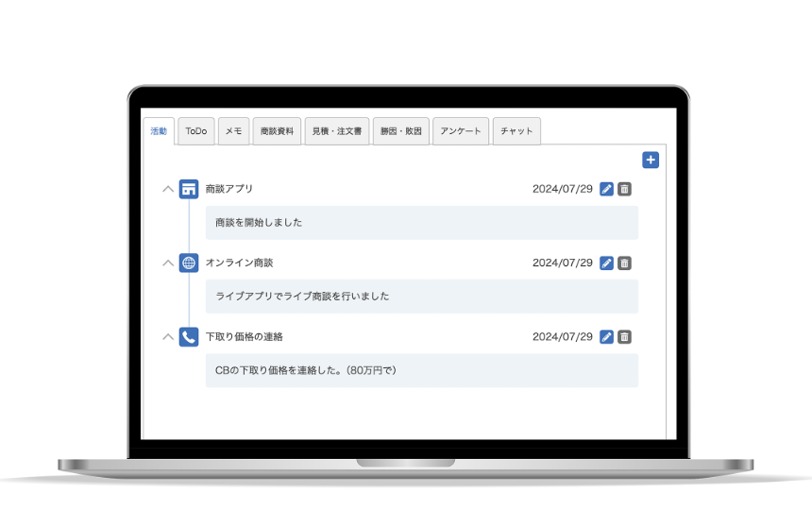Screen dimensions: 812x510
Task: Switch to the ToDo tab
Action: tap(196, 131)
